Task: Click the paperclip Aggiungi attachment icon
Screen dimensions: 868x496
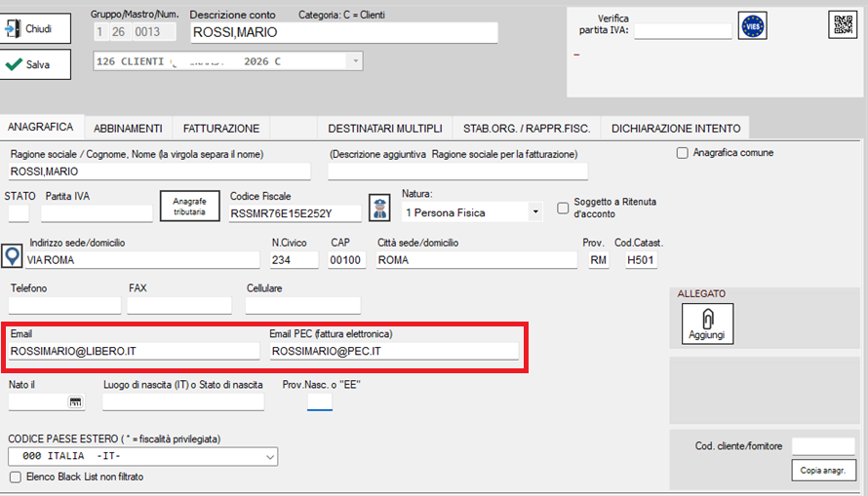Action: pos(706,324)
